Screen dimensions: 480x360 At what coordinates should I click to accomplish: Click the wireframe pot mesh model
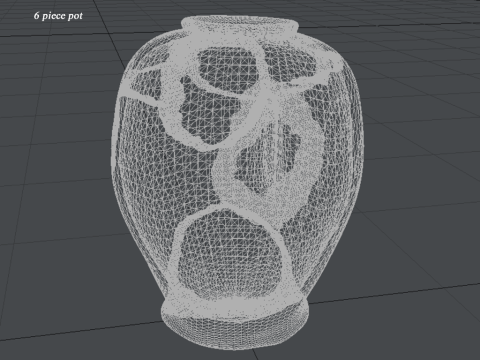[237, 183]
